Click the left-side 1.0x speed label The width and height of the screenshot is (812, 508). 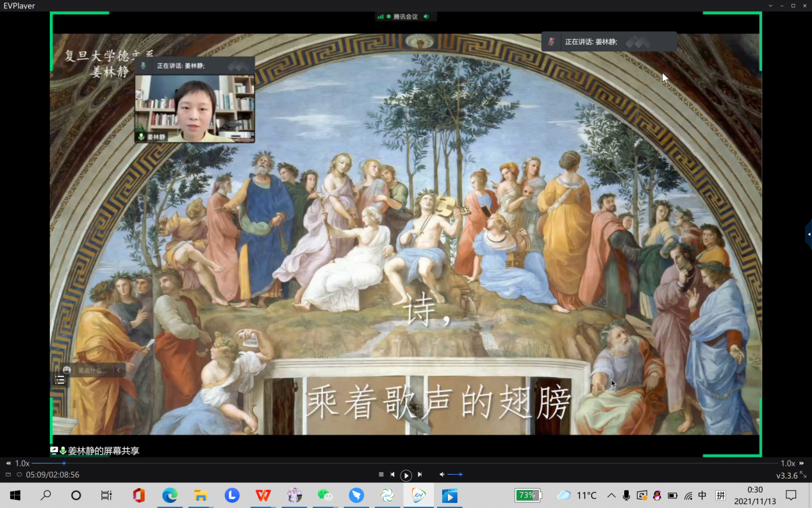[x=22, y=463]
